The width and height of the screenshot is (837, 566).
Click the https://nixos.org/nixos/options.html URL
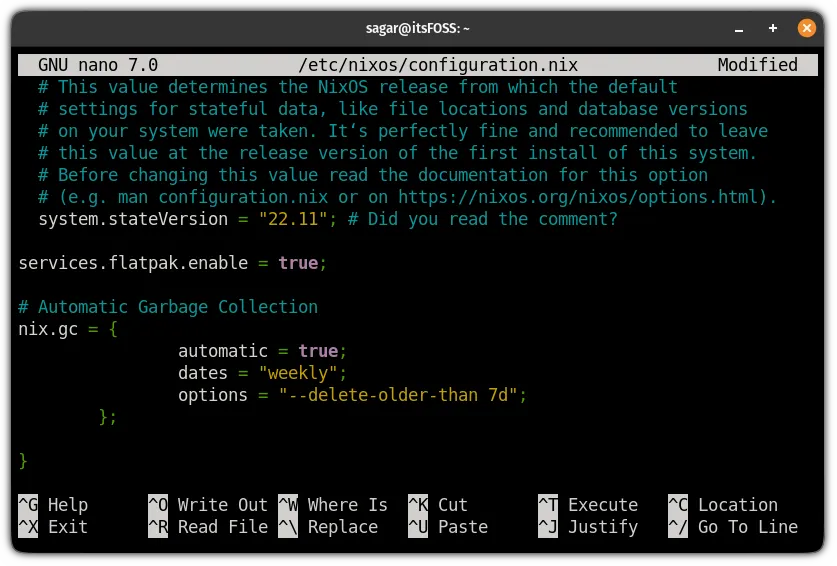click(x=578, y=197)
